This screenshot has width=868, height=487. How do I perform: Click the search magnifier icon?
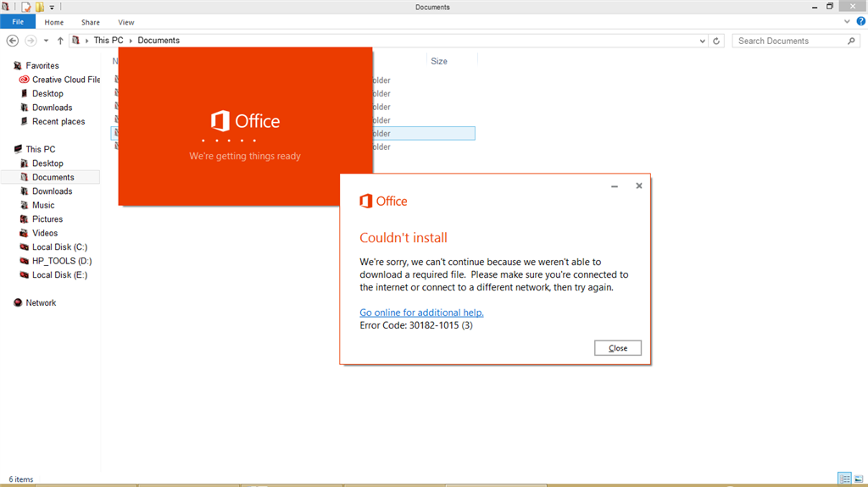851,41
